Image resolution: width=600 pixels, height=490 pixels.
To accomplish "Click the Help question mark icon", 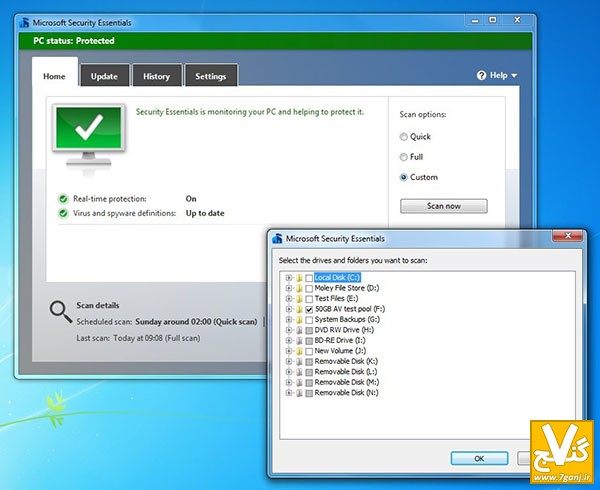I will (483, 75).
